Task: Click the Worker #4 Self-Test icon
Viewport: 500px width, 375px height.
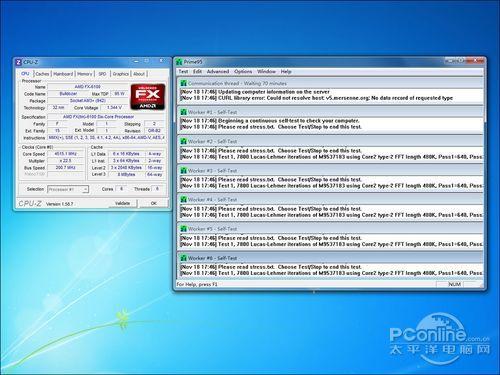Action: point(183,200)
